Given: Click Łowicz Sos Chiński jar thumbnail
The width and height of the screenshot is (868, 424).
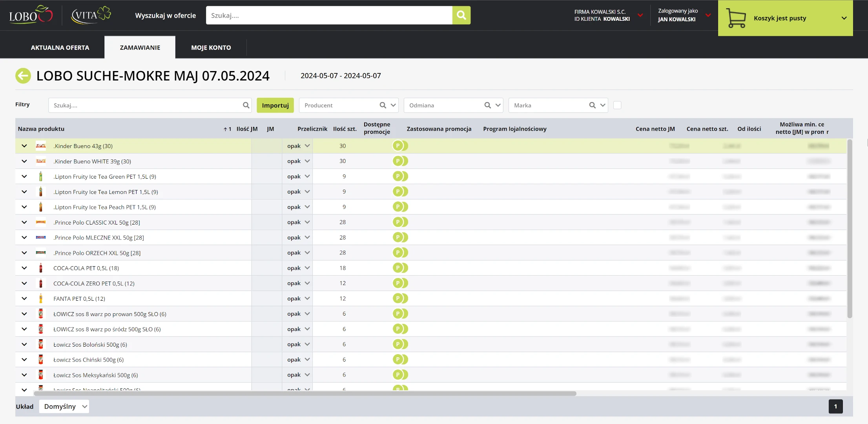Looking at the screenshot, I should (x=41, y=360).
